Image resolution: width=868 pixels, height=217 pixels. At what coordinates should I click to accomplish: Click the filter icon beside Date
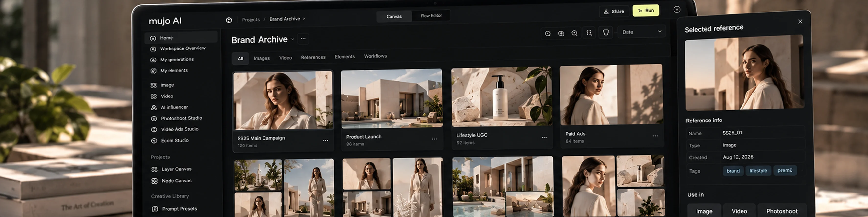(x=605, y=32)
